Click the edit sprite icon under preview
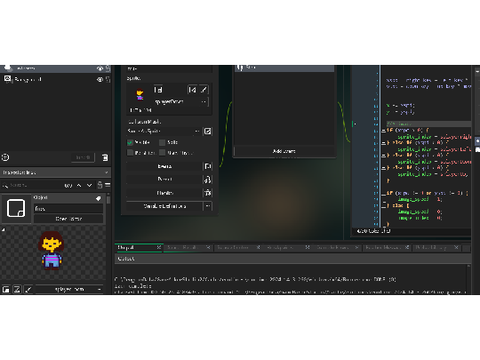Viewport: 480px width, 360px height. pos(17,289)
